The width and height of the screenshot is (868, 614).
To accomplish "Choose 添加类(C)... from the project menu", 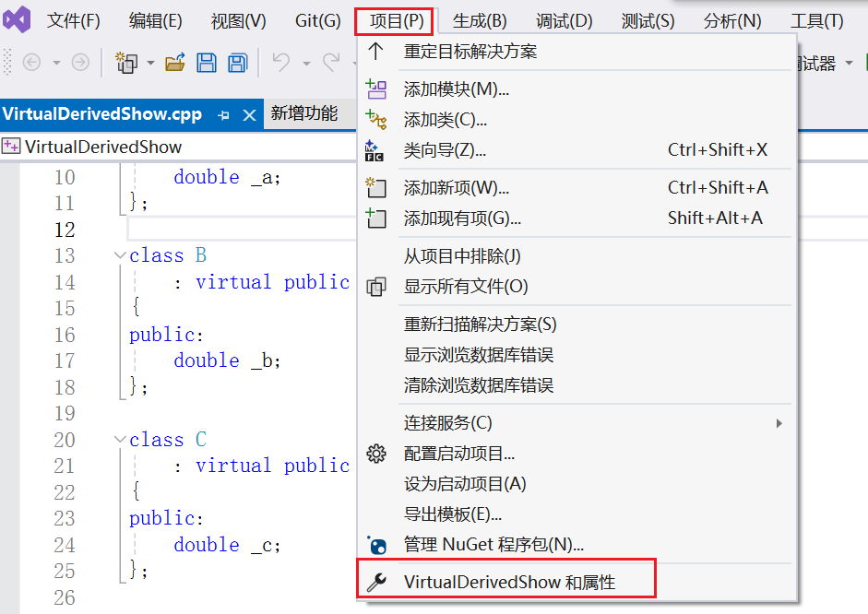I will click(x=445, y=120).
